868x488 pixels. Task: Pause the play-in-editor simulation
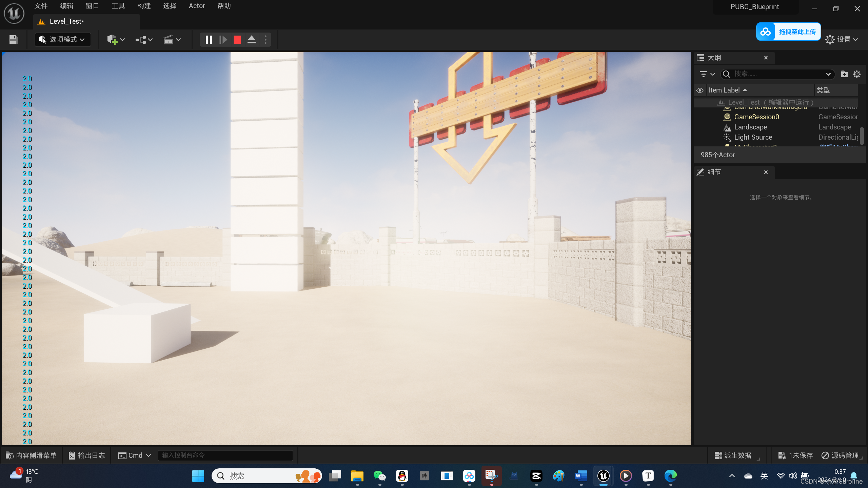click(x=209, y=40)
